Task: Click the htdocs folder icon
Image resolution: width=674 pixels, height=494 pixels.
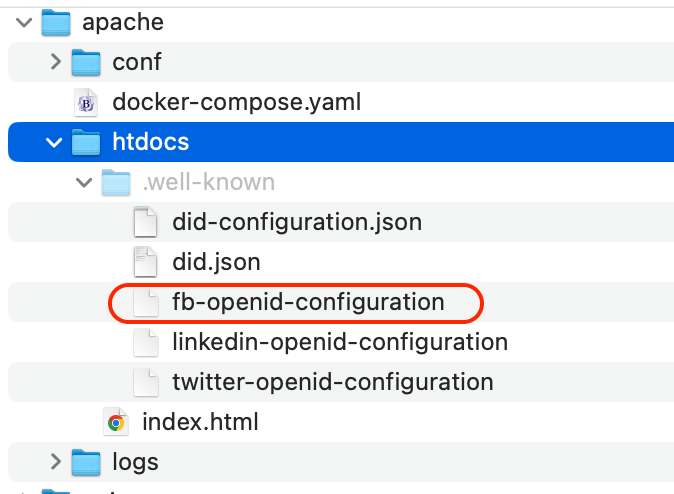Action: (x=86, y=142)
